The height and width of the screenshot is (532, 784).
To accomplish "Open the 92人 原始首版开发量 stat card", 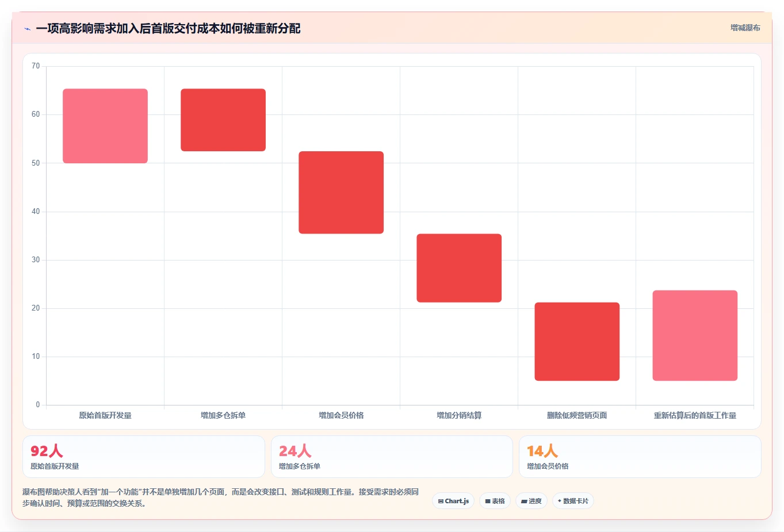I will coord(144,457).
